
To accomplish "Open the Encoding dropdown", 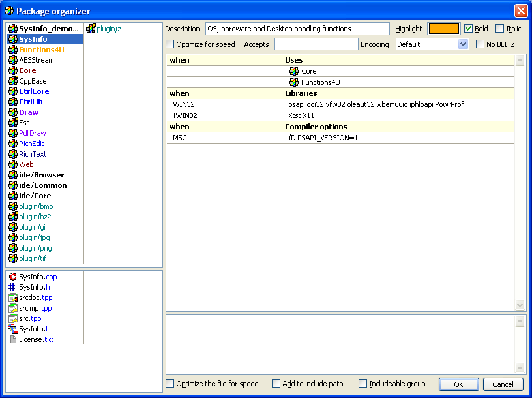I will click(464, 44).
